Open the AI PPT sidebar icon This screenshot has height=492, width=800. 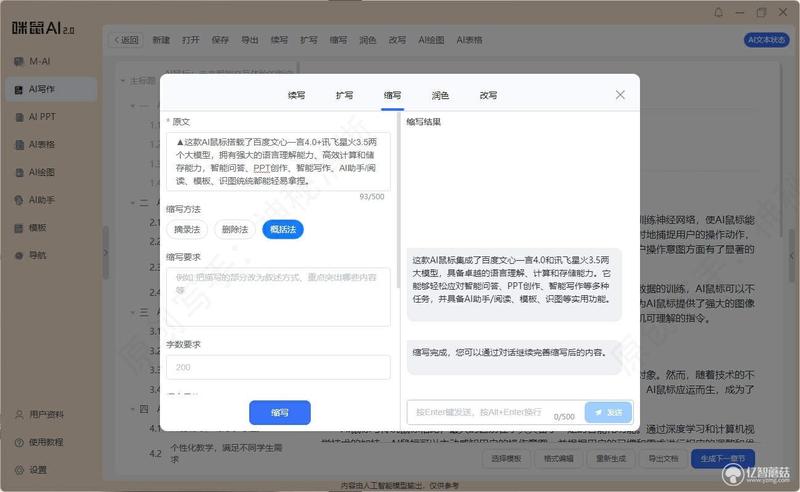(19, 117)
